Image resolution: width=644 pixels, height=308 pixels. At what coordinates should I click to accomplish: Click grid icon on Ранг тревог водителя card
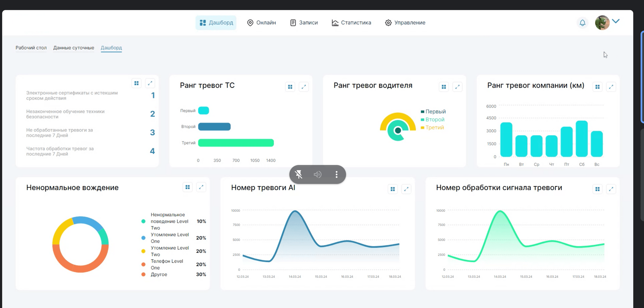tap(444, 87)
